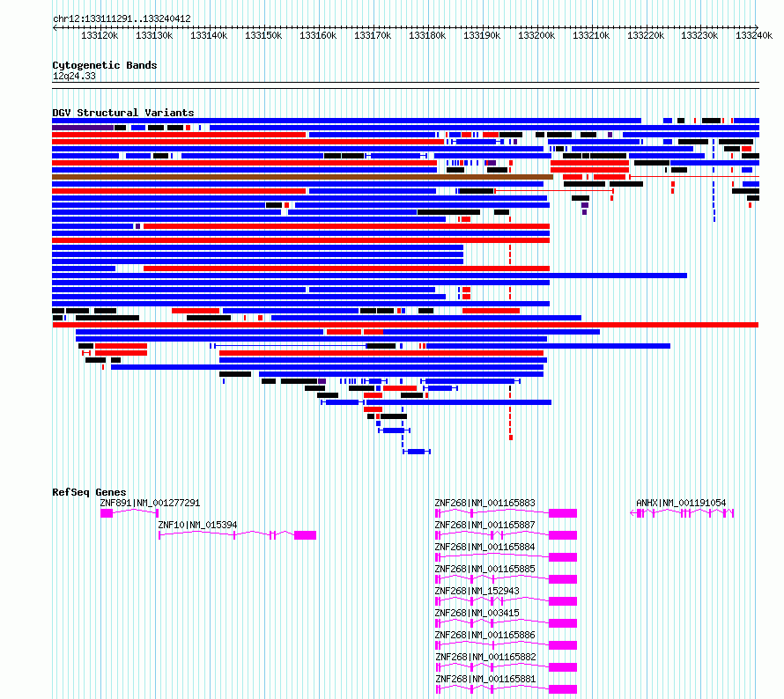This screenshot has height=699, width=784.
Task: Click the full-width red variant bar below the black segments
Action: point(405,325)
